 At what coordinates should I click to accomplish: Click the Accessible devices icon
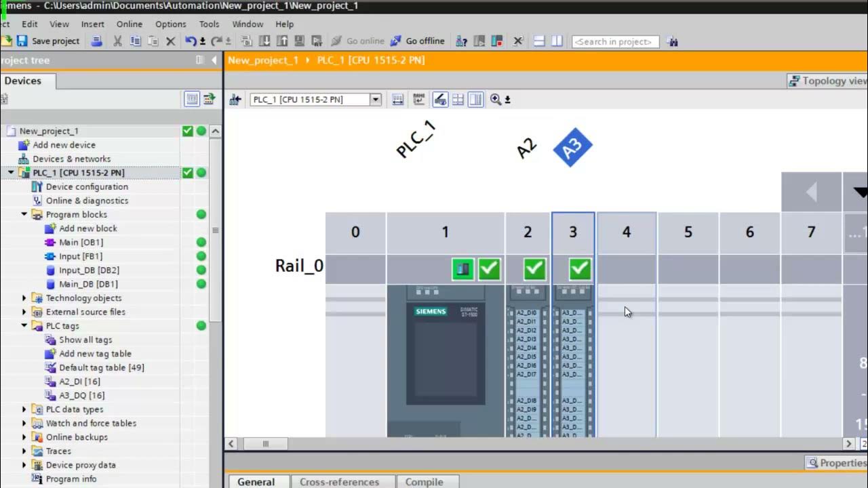click(x=461, y=41)
